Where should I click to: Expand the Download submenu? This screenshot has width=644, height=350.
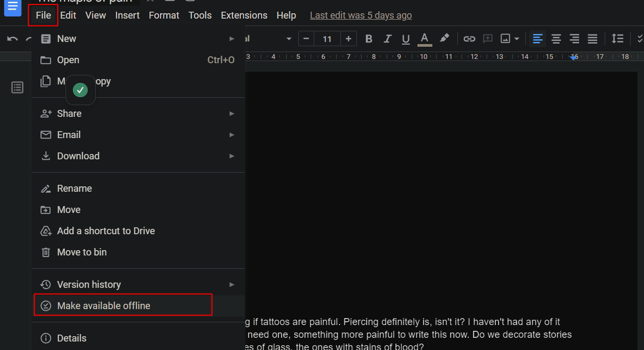[x=138, y=156]
